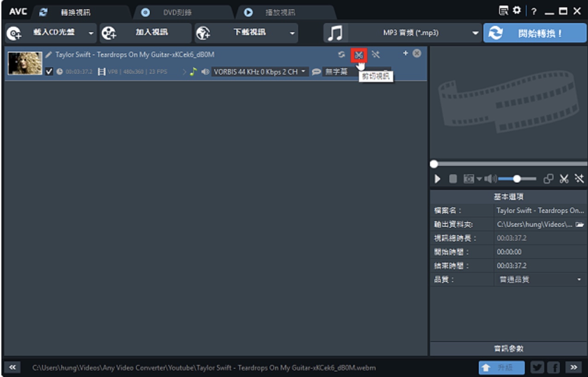This screenshot has width=588, height=377.
Task: Click the 開始轉換! button
Action: pos(535,33)
